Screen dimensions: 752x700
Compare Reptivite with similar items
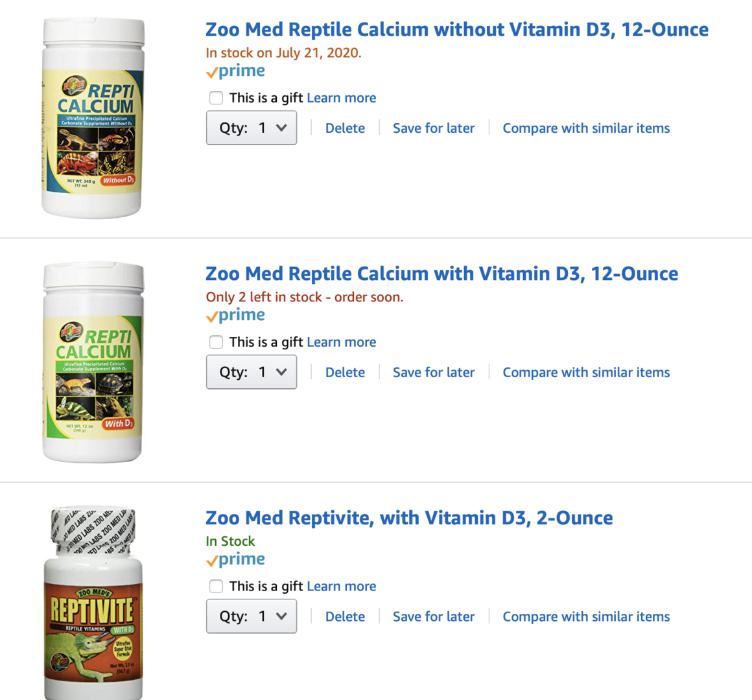pyautogui.click(x=586, y=616)
